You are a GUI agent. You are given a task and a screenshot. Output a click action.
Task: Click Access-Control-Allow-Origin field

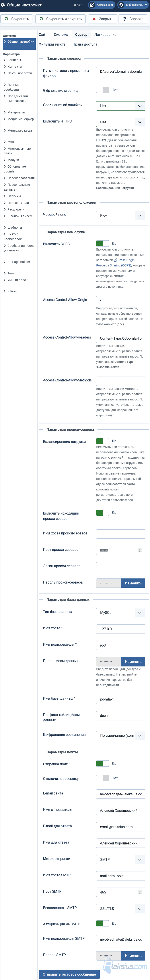[x=121, y=301]
